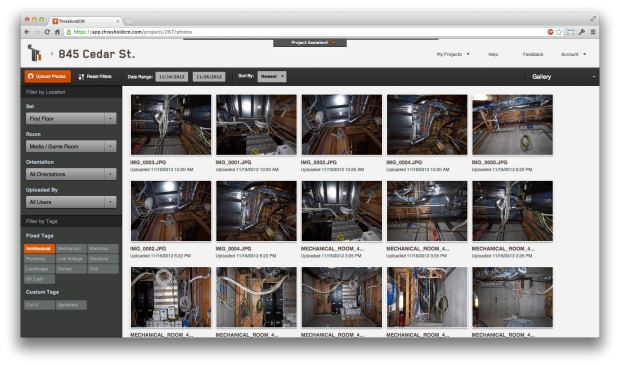Open the wrench settings icon in Chrome toolbar
The width and height of the screenshot is (620, 366).
(582, 32)
